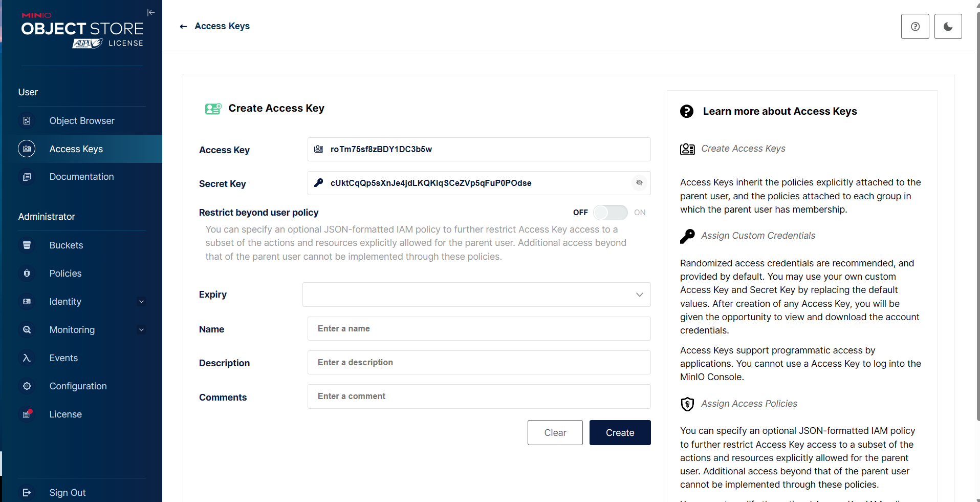Click the Events lambda icon

coord(27,358)
